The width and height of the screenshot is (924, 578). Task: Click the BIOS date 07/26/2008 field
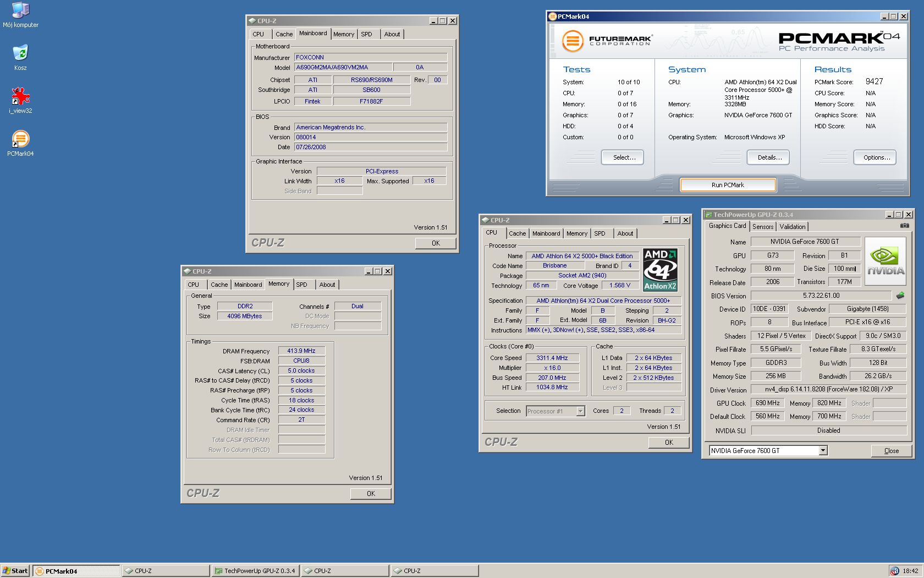(x=371, y=147)
